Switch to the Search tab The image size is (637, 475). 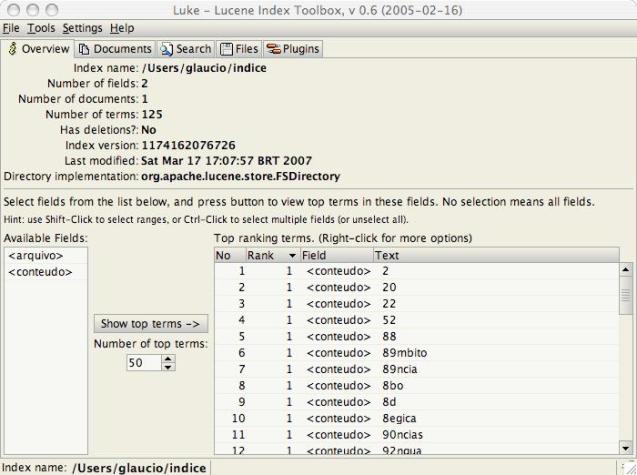186,49
